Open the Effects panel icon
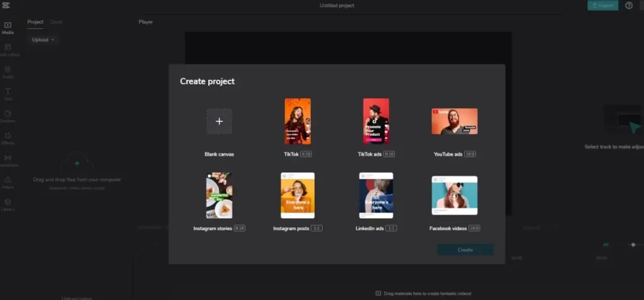The height and width of the screenshot is (300, 644). (x=8, y=138)
